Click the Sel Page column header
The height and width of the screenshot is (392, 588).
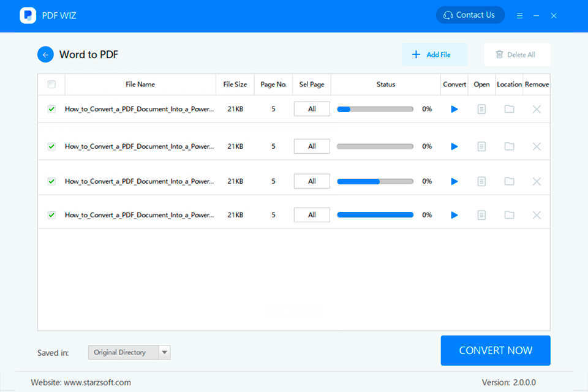[312, 85]
